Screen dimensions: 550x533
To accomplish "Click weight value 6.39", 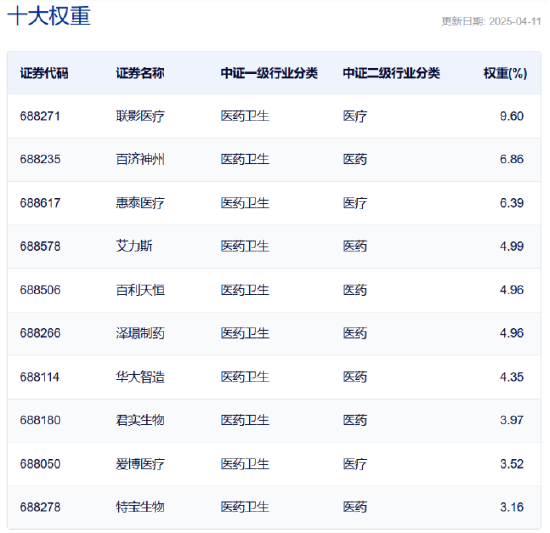I will 512,203.
